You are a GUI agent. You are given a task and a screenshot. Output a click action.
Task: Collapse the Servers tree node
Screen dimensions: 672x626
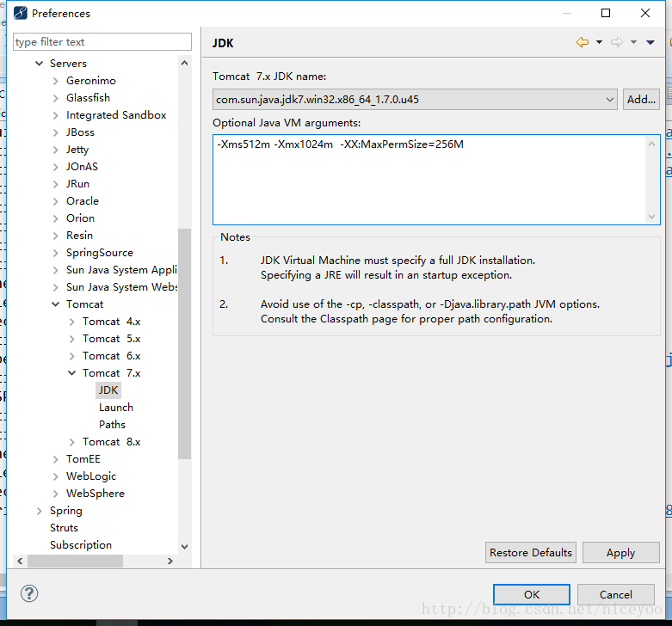(x=39, y=64)
